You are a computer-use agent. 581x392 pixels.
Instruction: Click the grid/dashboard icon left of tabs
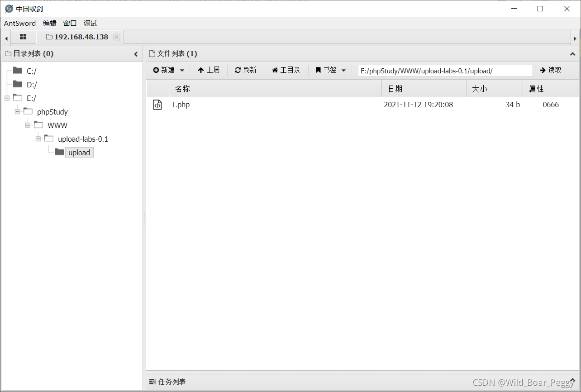[23, 37]
